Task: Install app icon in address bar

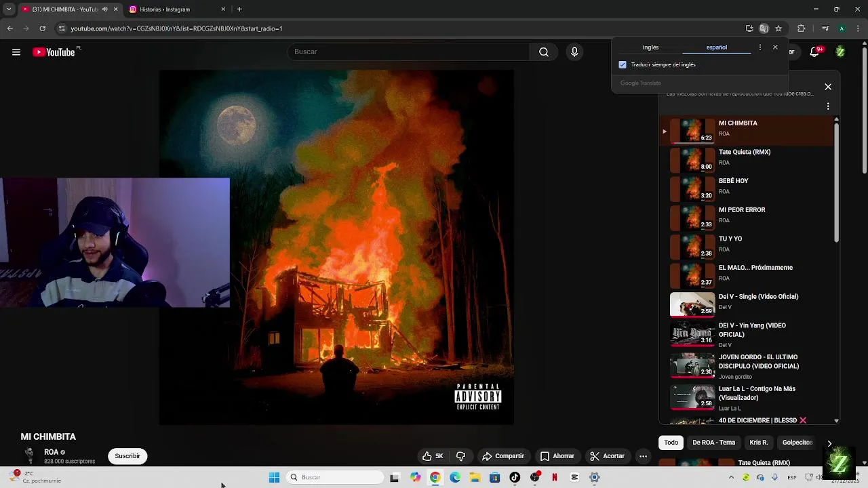Action: (x=749, y=28)
